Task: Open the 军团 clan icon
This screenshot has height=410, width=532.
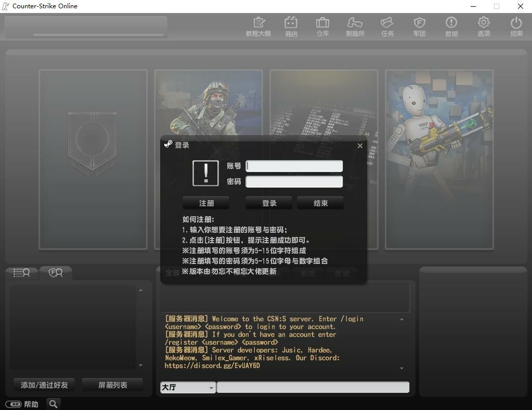Action: tap(419, 26)
